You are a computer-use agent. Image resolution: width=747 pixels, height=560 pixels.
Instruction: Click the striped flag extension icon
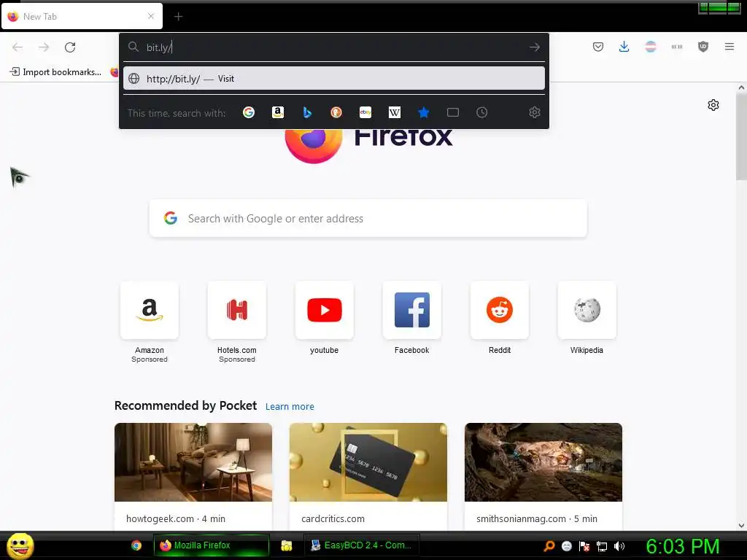pyautogui.click(x=650, y=47)
